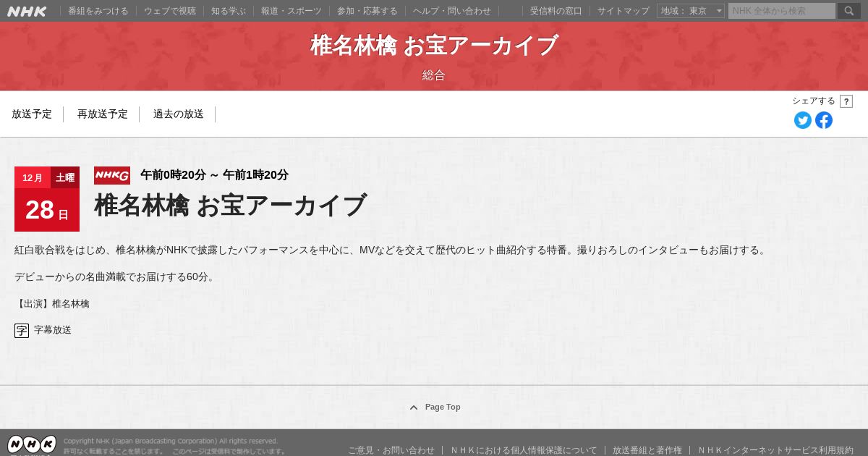This screenshot has width=868, height=456.
Task: Share on Facebook icon
Action: [x=824, y=120]
